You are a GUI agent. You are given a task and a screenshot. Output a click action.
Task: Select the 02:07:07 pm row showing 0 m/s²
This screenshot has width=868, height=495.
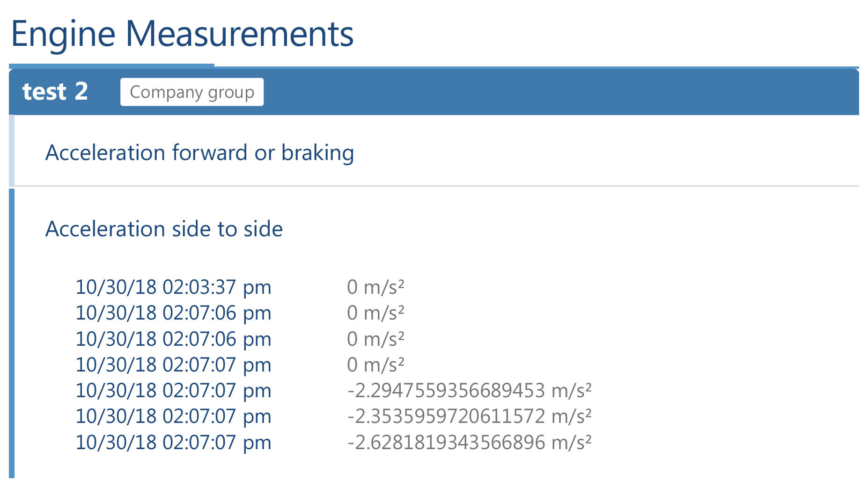tap(173, 364)
